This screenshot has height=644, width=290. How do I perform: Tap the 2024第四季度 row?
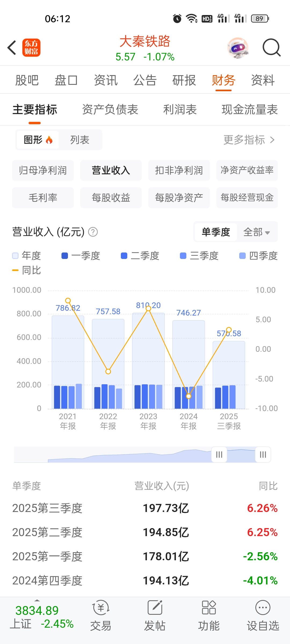145,581
